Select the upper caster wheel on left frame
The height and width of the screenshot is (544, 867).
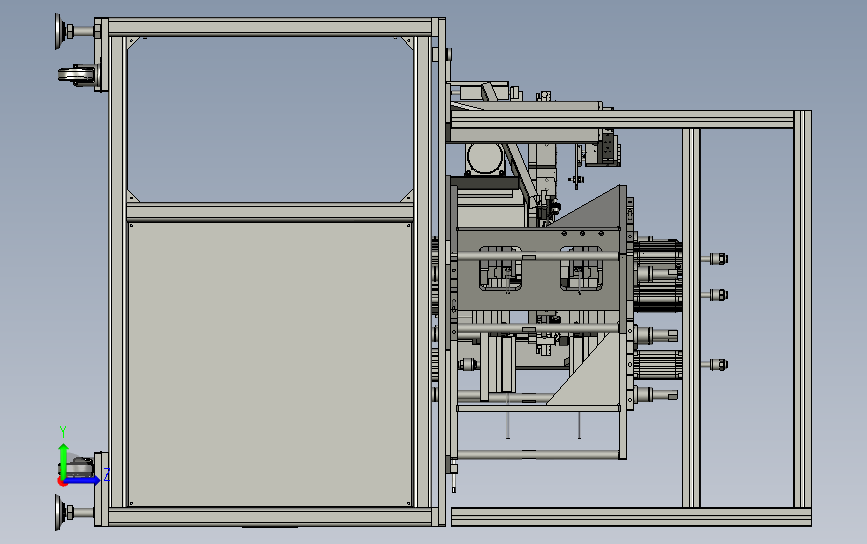click(x=76, y=76)
